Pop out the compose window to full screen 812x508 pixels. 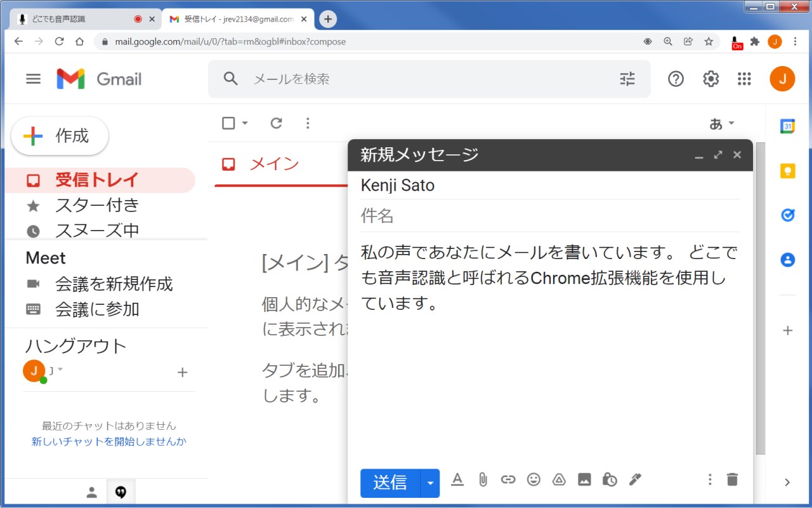click(x=717, y=155)
